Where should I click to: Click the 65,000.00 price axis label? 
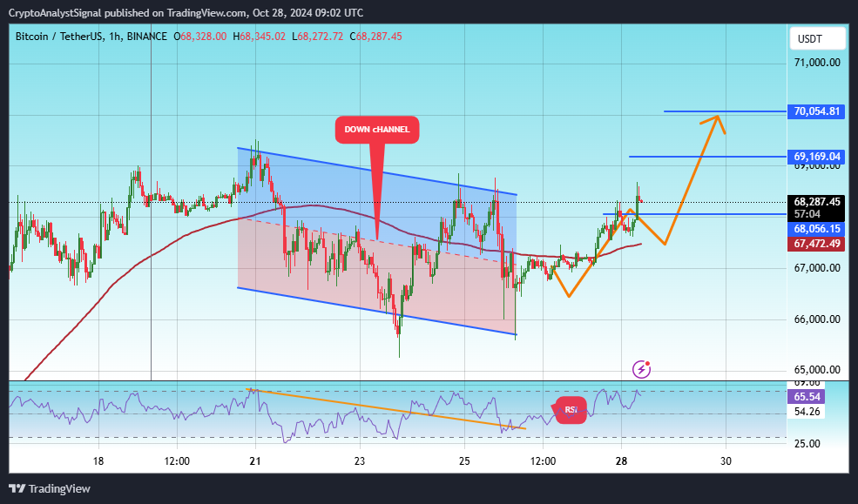(x=817, y=370)
